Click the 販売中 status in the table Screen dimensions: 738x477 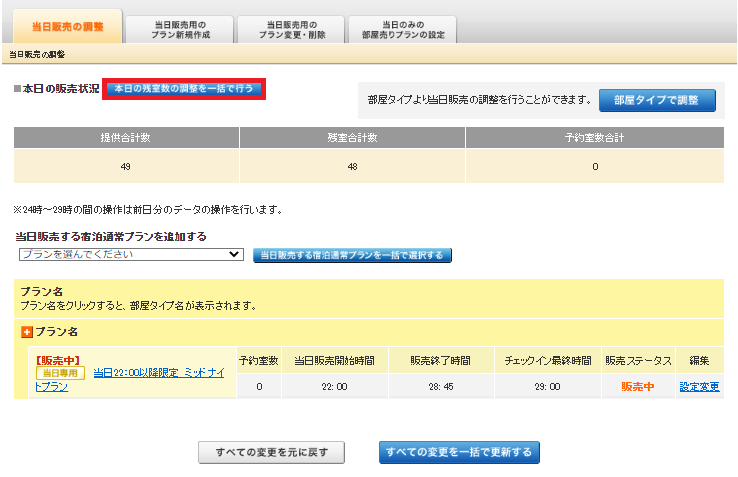pyautogui.click(x=637, y=386)
